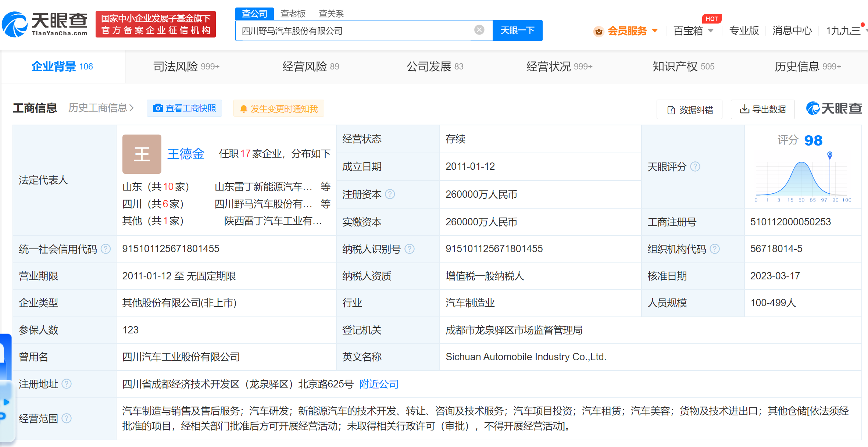Click the help icon beside 经营范围
The width and height of the screenshot is (868, 447).
(x=67, y=418)
